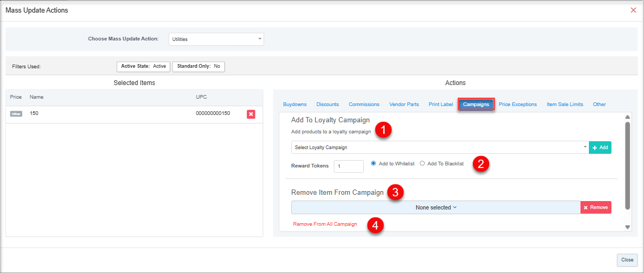This screenshot has width=644, height=273.
Task: Click the Close button at bottom
Action: 627,260
